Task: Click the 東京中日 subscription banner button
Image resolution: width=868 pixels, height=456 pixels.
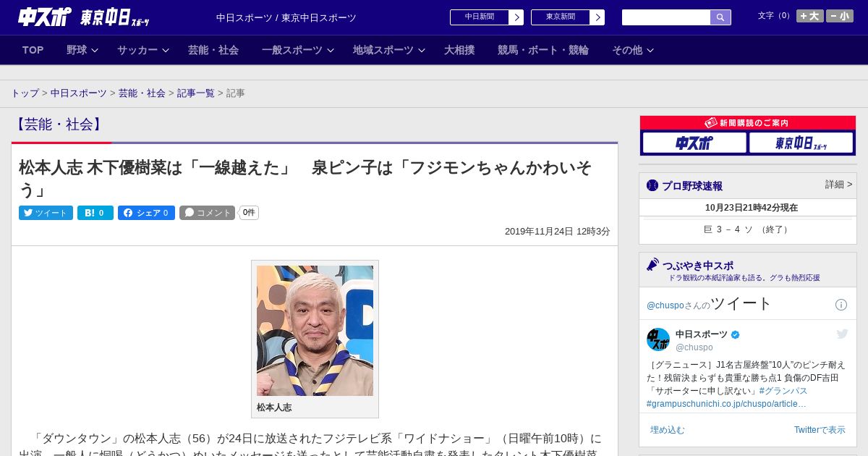Action: (801, 143)
